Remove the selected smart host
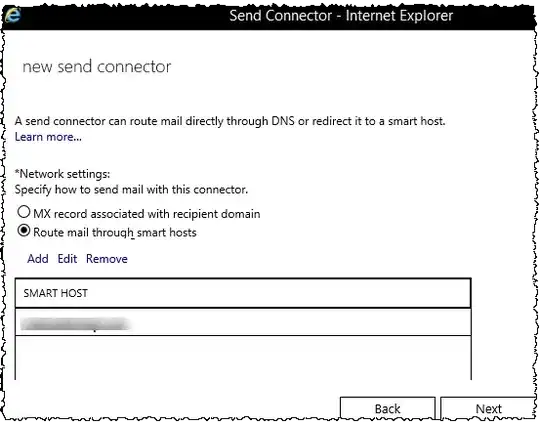Viewport: 540px width, 425px height. [107, 259]
